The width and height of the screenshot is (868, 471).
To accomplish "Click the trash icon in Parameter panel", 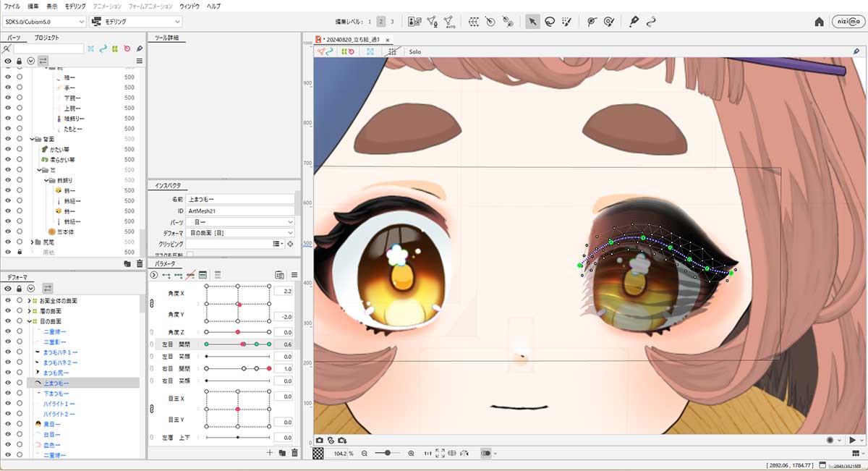I will (294, 452).
